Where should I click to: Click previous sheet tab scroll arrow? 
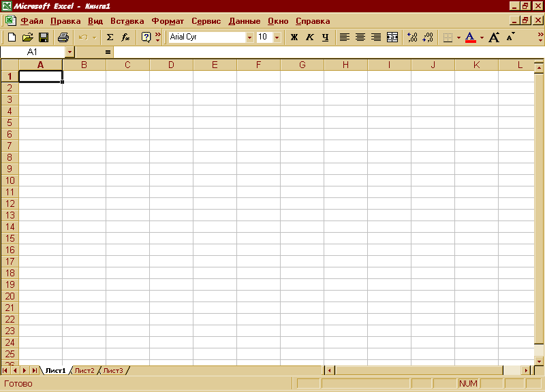[14, 370]
